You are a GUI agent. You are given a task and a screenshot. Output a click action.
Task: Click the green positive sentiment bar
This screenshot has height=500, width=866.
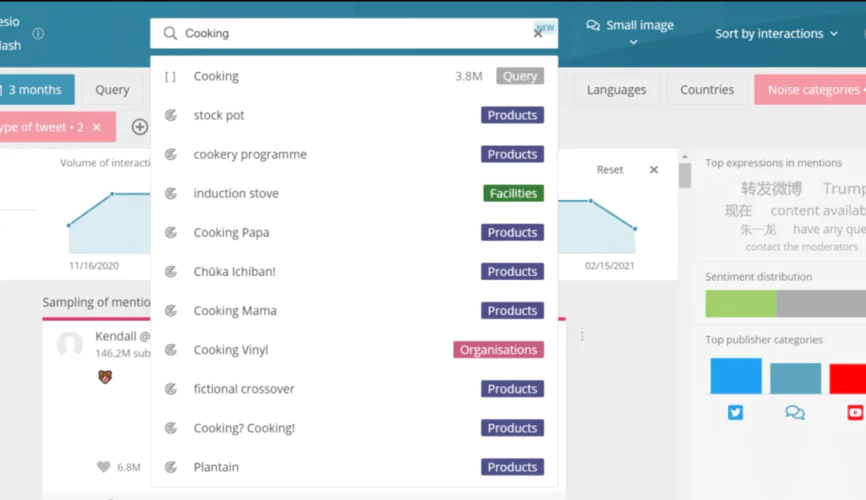[740, 304]
